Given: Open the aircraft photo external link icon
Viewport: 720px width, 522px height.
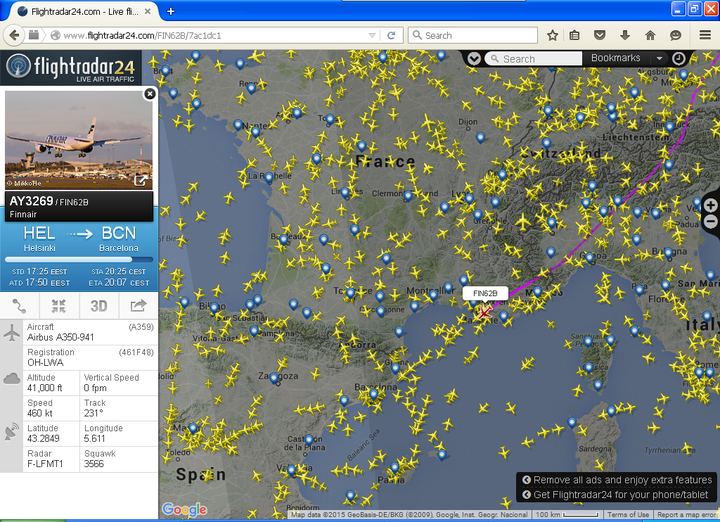Looking at the screenshot, I should point(140,180).
